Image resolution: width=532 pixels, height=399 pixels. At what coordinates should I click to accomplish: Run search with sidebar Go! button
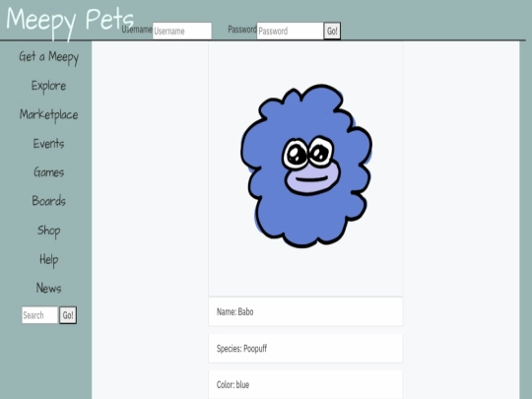click(68, 315)
